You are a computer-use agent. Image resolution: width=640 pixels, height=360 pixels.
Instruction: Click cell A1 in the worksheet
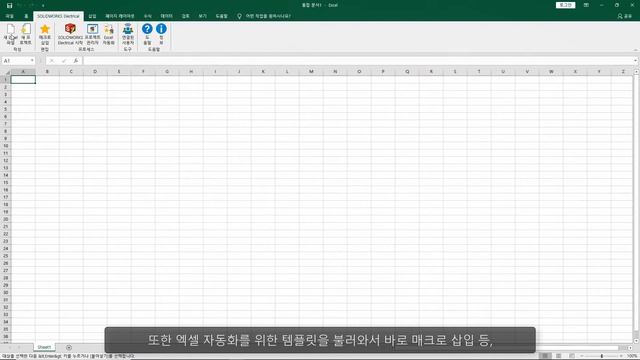(23, 79)
